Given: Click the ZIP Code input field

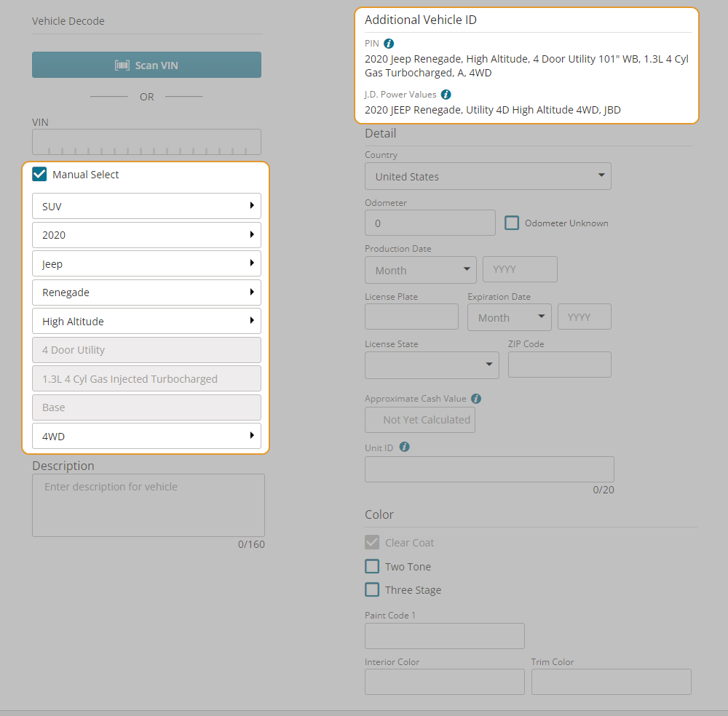Looking at the screenshot, I should click(x=559, y=365).
